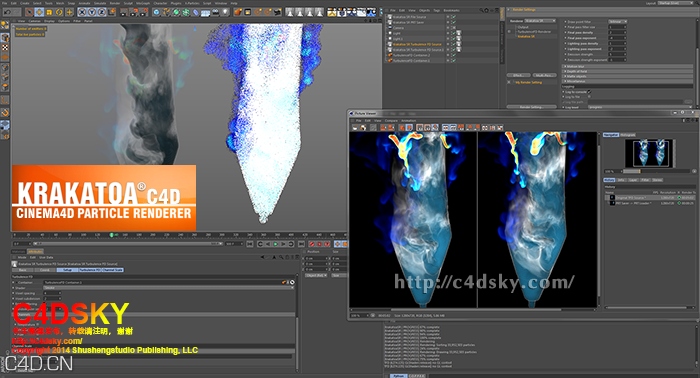This screenshot has width=700, height=378.
Task: Toggle the enable check of Krakatoa SR PRT Saver
Action: pyautogui.click(x=454, y=22)
